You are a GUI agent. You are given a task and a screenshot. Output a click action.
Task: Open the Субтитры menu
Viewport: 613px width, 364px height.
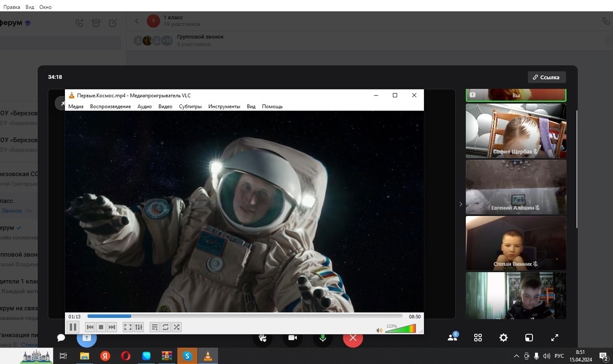tap(190, 107)
